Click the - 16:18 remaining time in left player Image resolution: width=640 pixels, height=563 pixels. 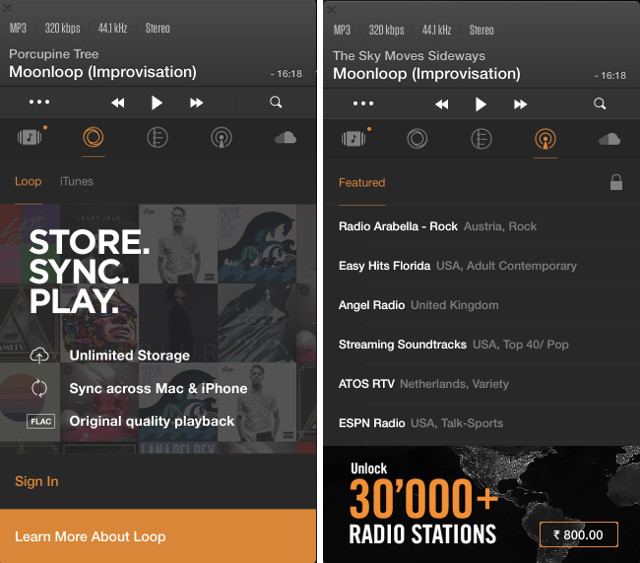[286, 74]
